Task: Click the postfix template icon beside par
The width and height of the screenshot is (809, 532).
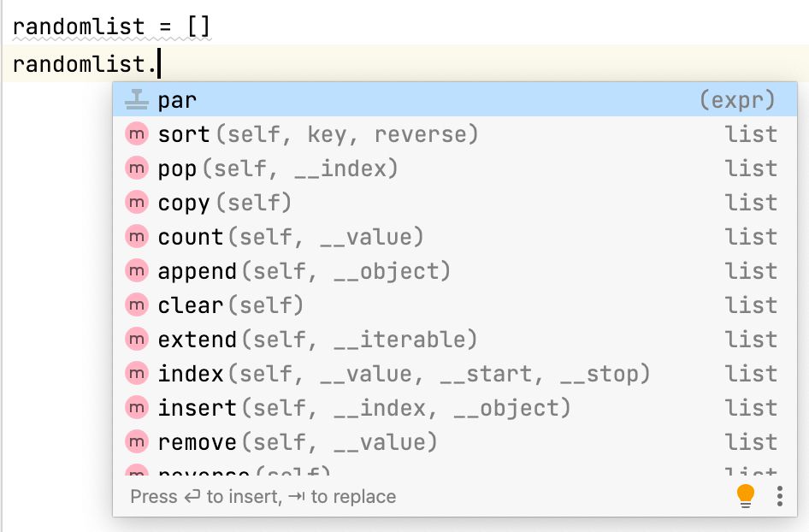Action: click(x=137, y=99)
